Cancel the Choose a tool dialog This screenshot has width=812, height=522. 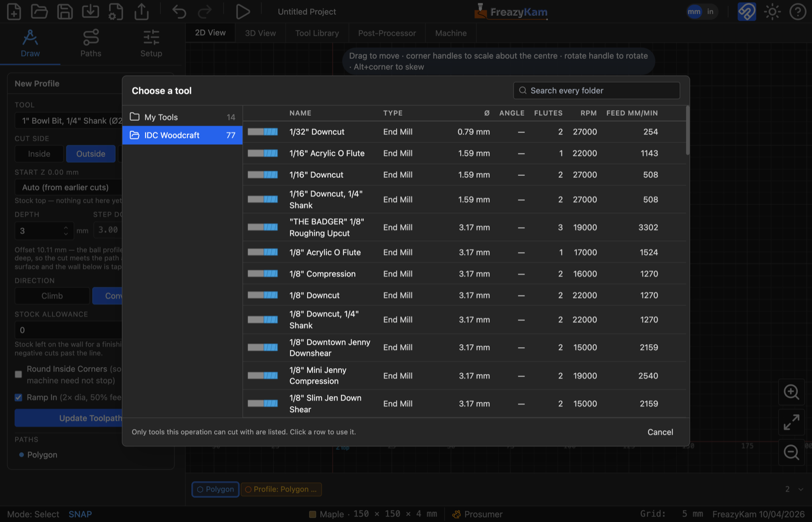coord(660,432)
